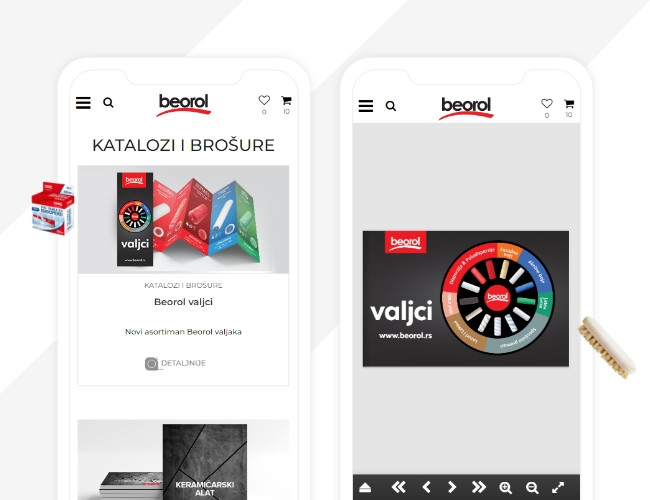Screen dimensions: 650x500
Task: Open the Beorol valjci title link
Action: point(183,302)
